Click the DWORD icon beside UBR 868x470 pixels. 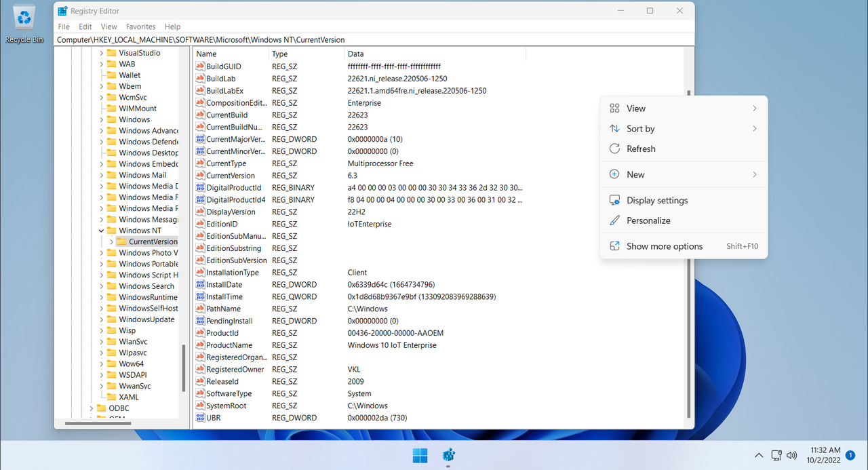[200, 418]
